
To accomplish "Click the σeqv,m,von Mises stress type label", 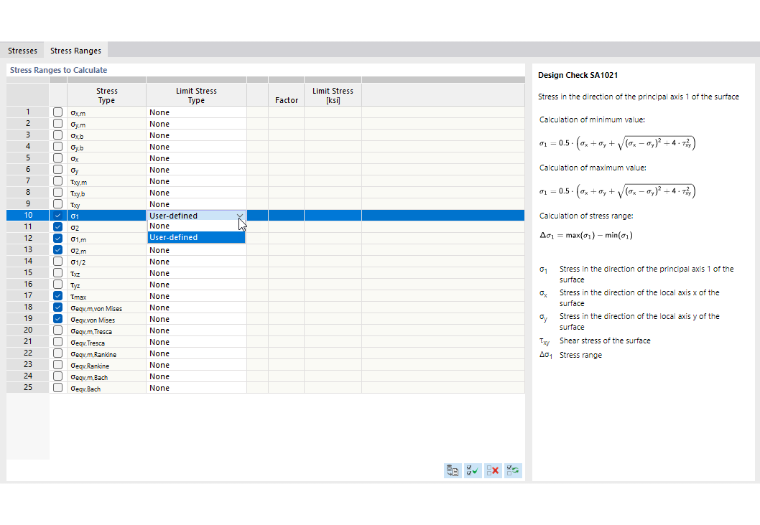I will (96, 308).
